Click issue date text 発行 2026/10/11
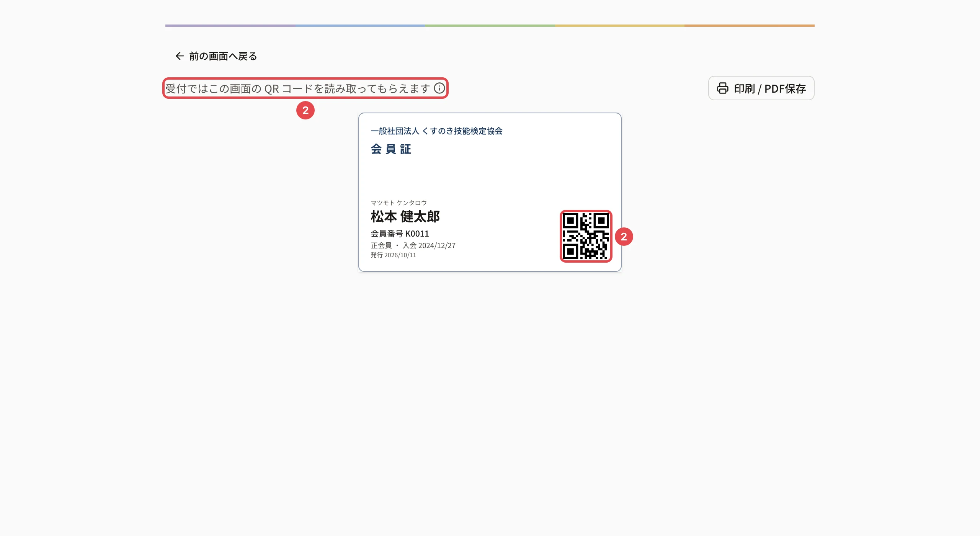Screen dimensions: 980x536 [393, 255]
